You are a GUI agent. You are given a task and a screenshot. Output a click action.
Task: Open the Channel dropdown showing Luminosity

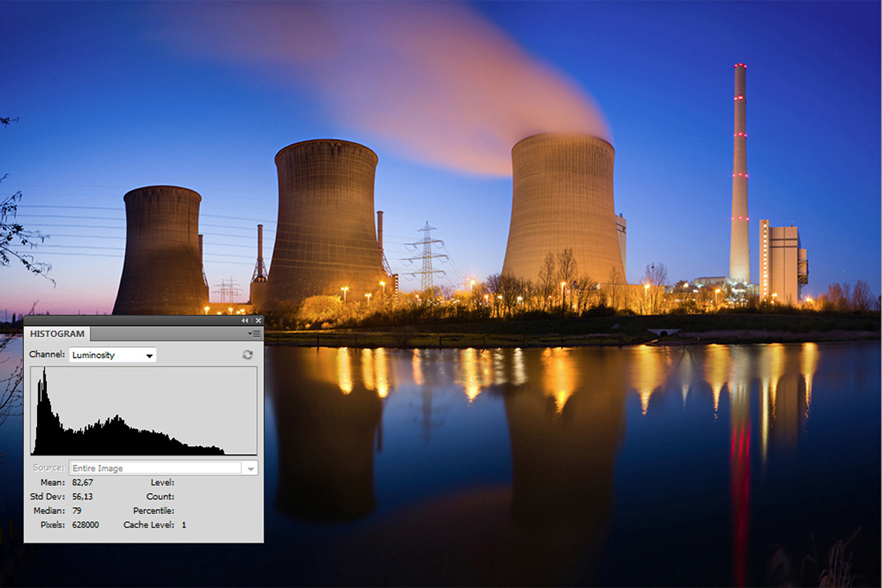113,355
